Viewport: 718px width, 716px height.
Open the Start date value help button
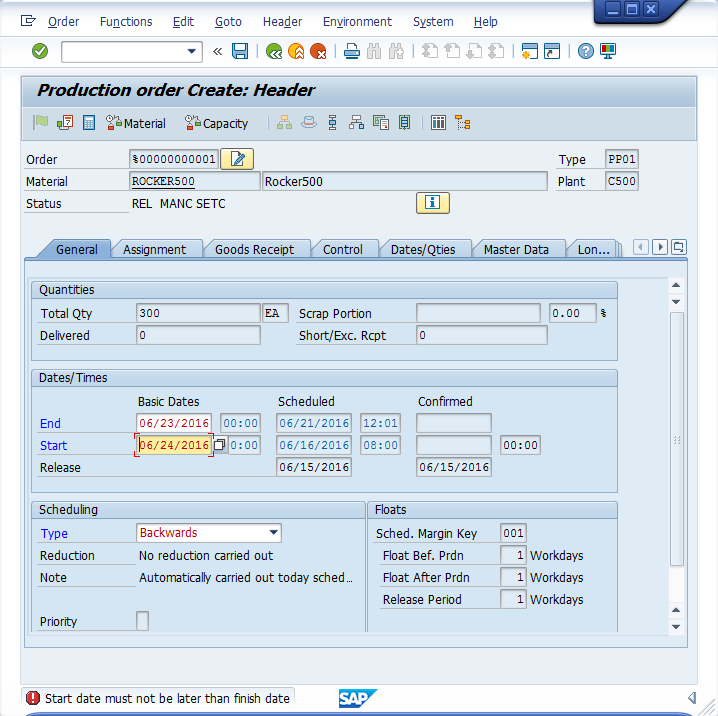220,445
